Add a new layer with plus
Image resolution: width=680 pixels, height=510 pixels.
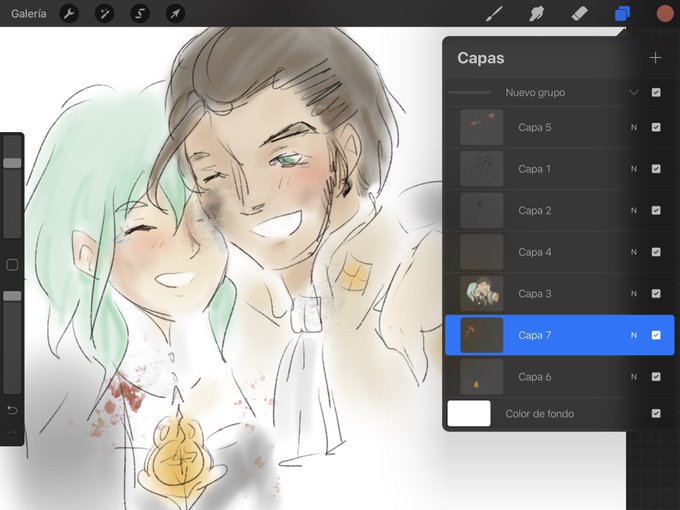(x=655, y=58)
